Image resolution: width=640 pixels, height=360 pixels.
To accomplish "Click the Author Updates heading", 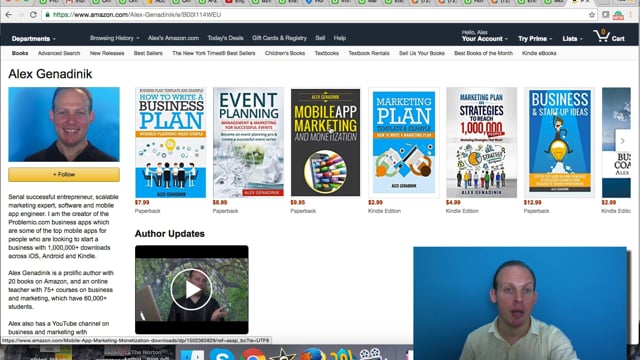I will tap(170, 234).
